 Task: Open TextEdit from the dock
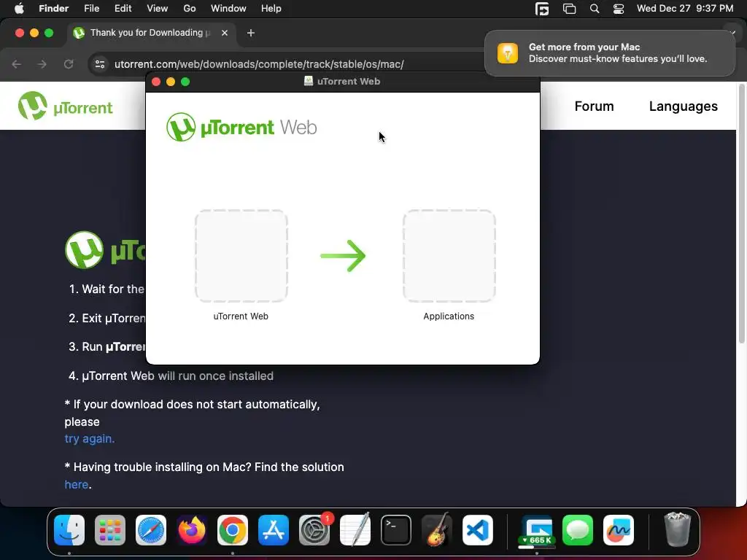pos(355,530)
